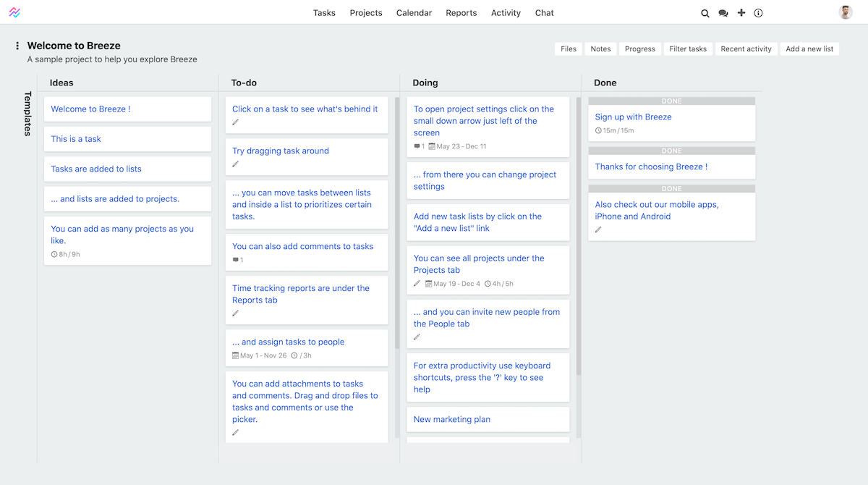
Task: Click clock icon on 'assign tasks to people' card
Action: click(294, 355)
